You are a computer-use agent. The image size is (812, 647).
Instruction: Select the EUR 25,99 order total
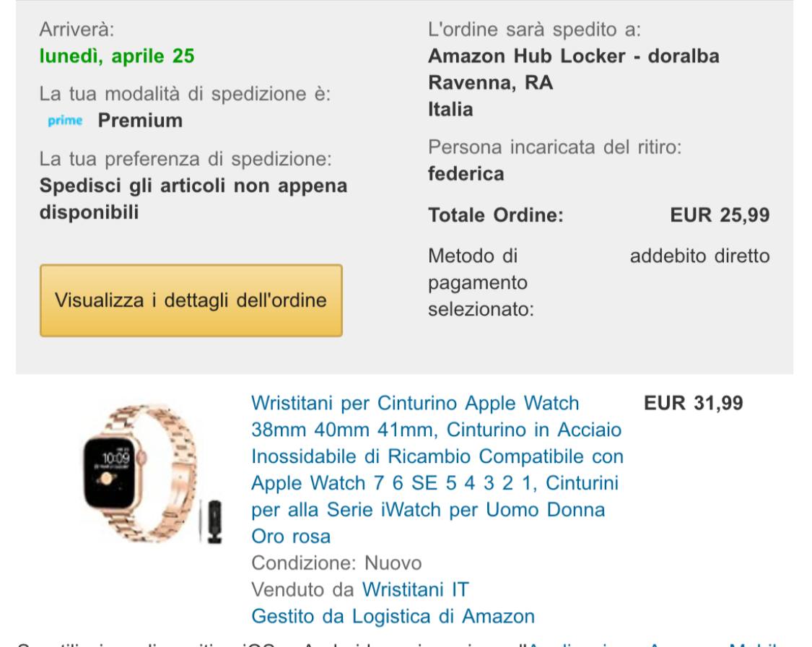coord(720,215)
